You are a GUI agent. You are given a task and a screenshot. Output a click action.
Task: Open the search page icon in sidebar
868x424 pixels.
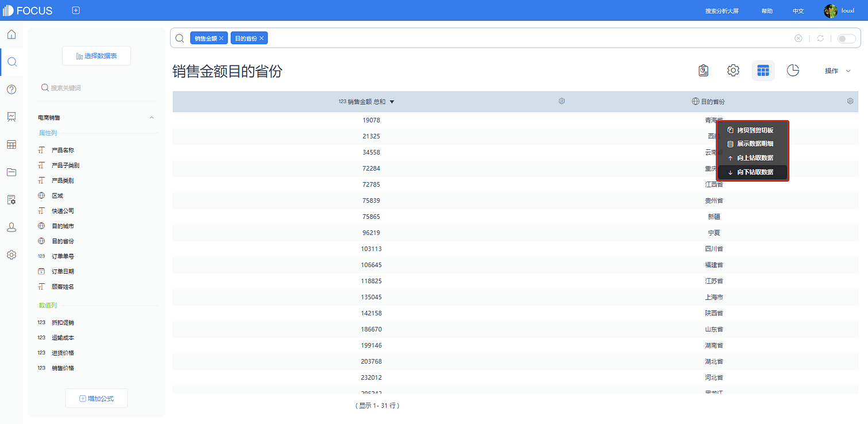pyautogui.click(x=11, y=62)
